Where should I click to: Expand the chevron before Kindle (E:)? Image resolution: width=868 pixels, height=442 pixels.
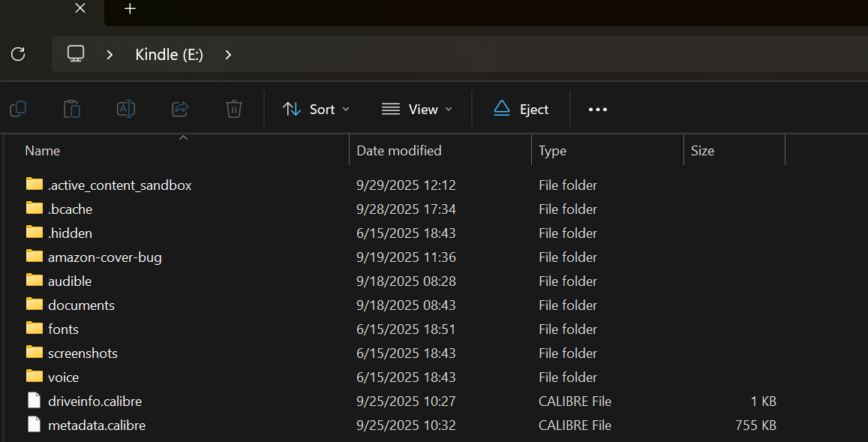(110, 54)
